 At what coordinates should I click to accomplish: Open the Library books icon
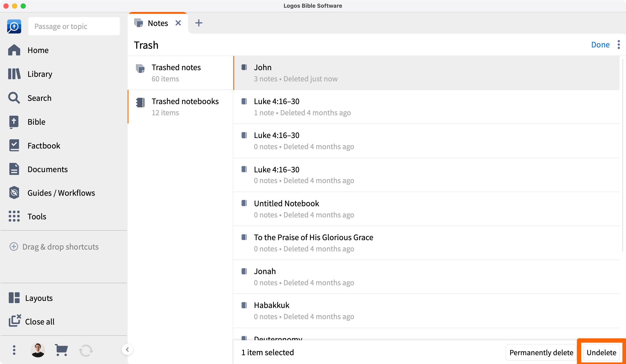click(14, 74)
